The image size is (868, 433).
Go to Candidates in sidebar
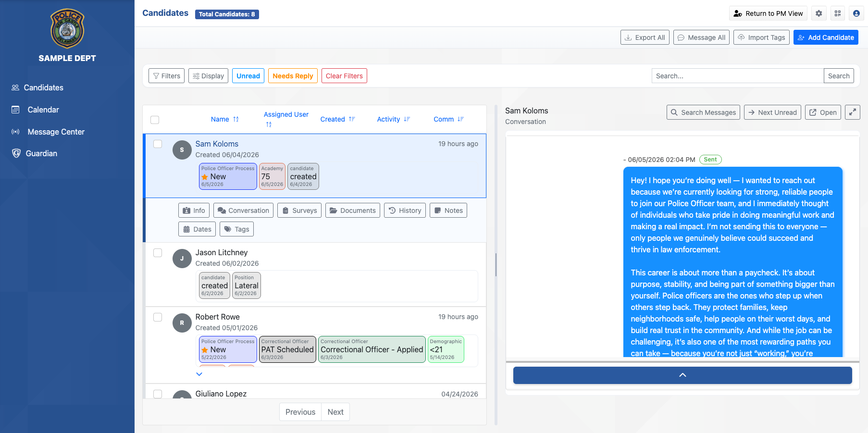pos(37,87)
